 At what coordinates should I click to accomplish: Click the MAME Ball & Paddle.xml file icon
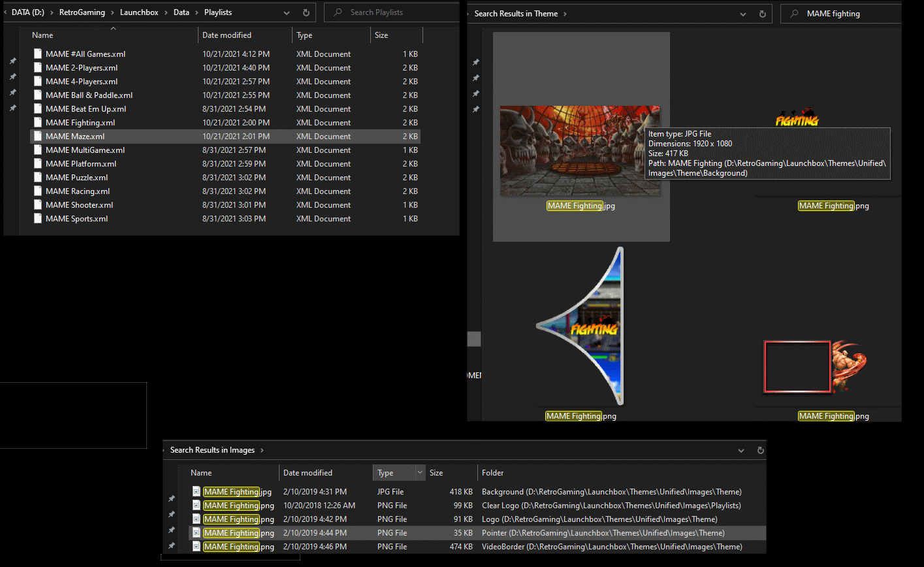38,95
